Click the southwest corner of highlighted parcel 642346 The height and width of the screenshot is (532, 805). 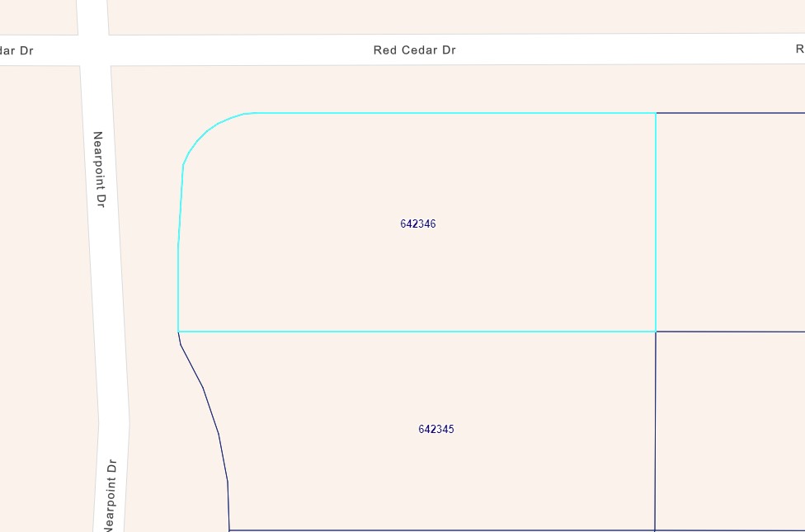(x=178, y=332)
